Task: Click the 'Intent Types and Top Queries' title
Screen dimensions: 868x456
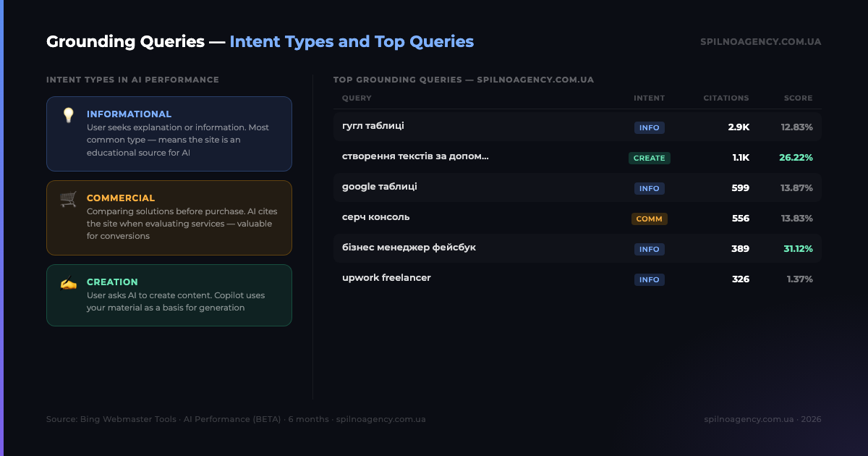Action: click(x=352, y=41)
